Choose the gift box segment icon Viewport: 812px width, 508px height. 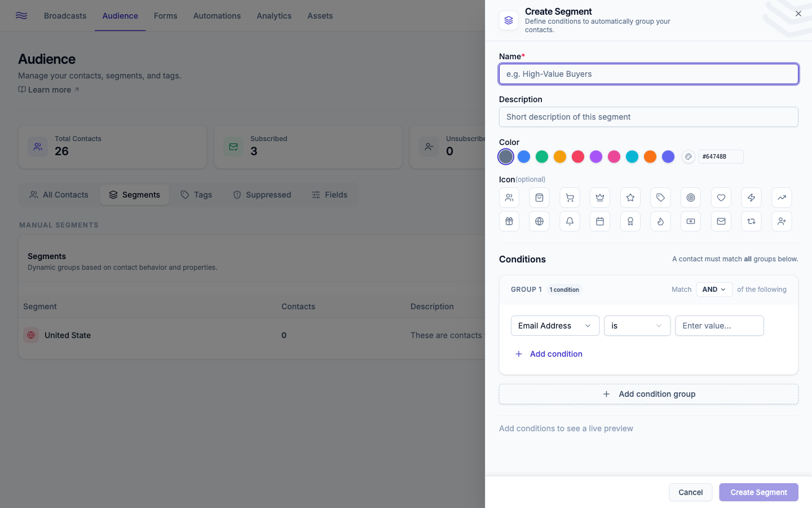click(509, 221)
